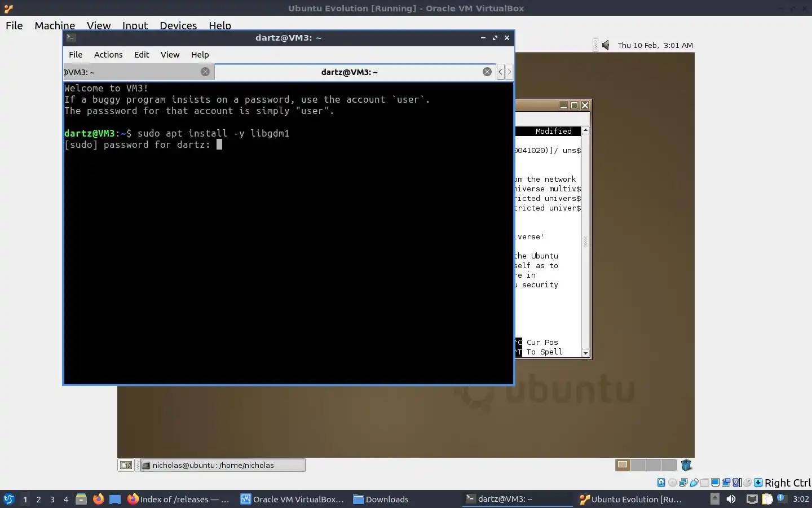Click the terminal icon in the dartz@VM3 title bar
Image resolution: width=812 pixels, height=508 pixels.
tap(71, 38)
